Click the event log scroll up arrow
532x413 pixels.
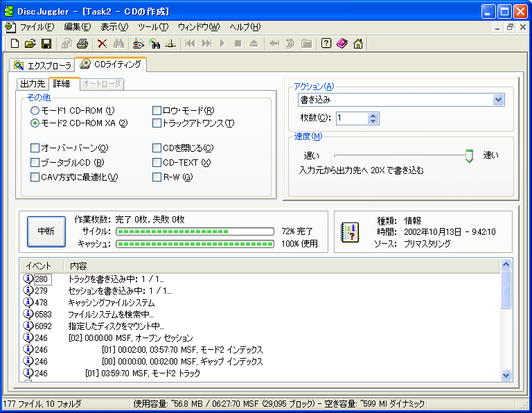coord(506,264)
